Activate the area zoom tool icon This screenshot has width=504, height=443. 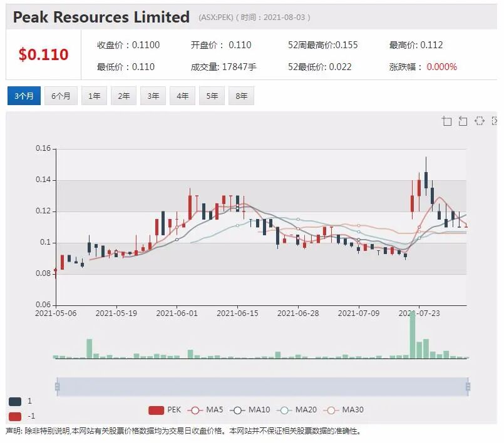(x=447, y=121)
